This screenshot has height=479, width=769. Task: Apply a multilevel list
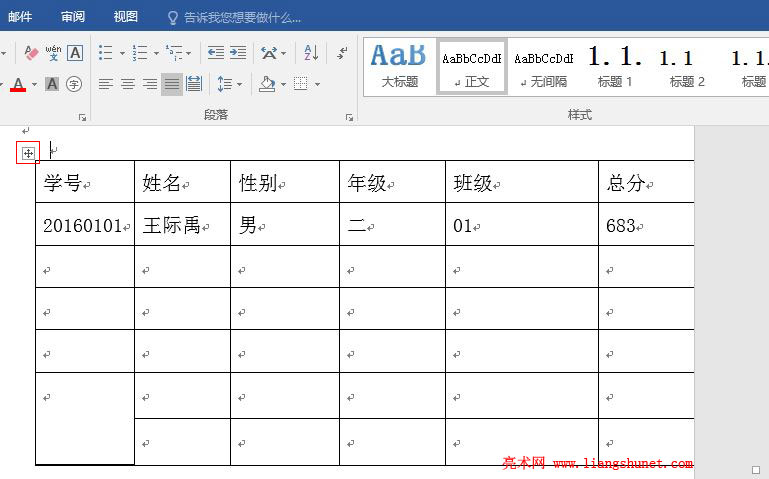[x=174, y=52]
